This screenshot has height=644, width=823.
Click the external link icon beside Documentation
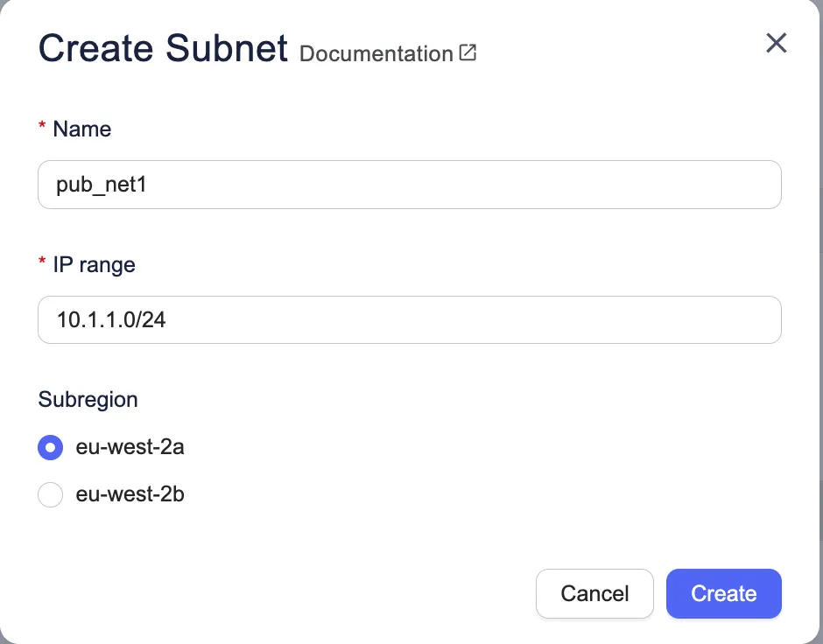click(x=468, y=52)
